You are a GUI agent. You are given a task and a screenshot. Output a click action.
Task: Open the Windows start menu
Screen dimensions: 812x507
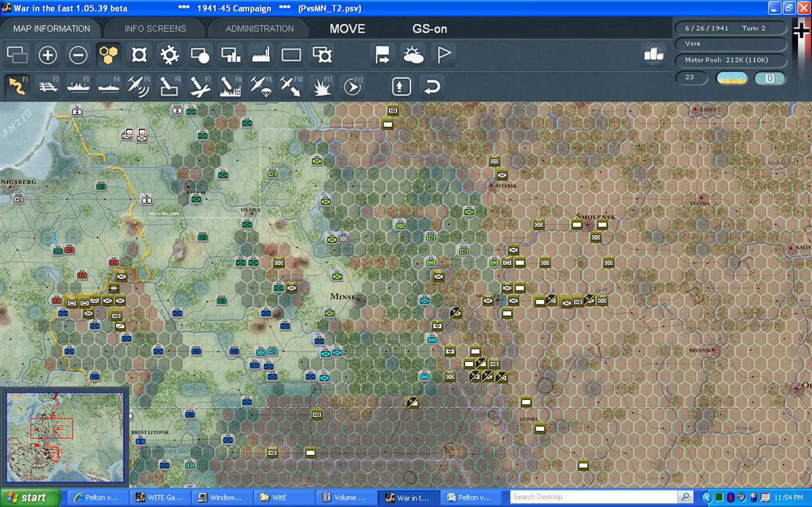tap(30, 497)
